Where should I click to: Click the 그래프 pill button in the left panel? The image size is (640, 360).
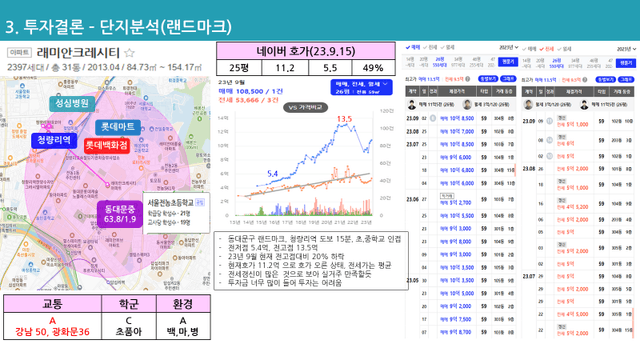(508, 79)
